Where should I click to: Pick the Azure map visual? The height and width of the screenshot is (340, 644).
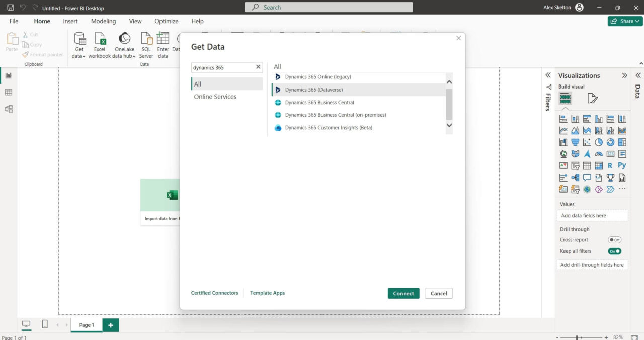(587, 154)
